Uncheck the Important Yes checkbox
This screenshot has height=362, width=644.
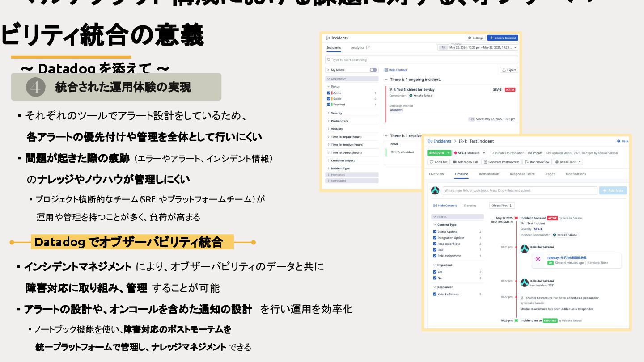click(435, 272)
